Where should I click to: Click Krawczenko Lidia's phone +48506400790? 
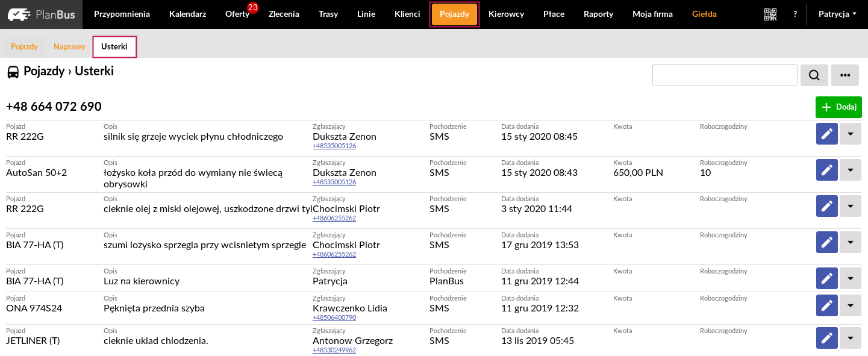[x=334, y=317]
